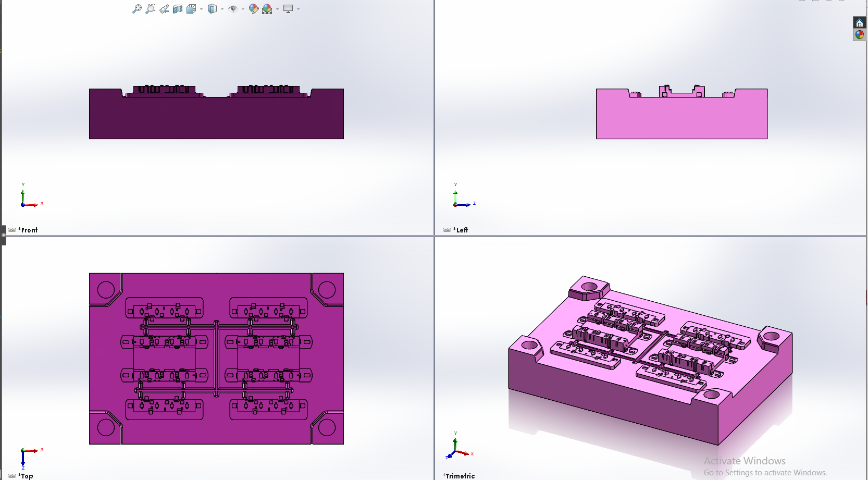
Task: Toggle the link icon beside *Left
Action: [x=447, y=230]
